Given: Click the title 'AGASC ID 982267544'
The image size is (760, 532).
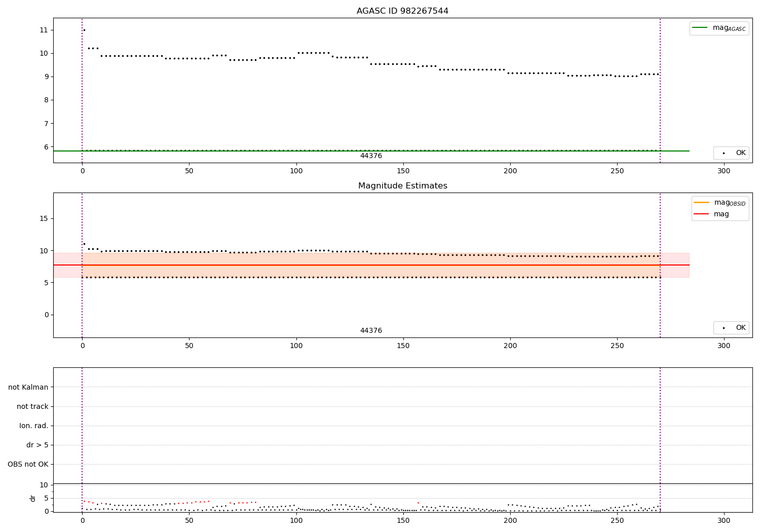Looking at the screenshot, I should click(x=402, y=11).
